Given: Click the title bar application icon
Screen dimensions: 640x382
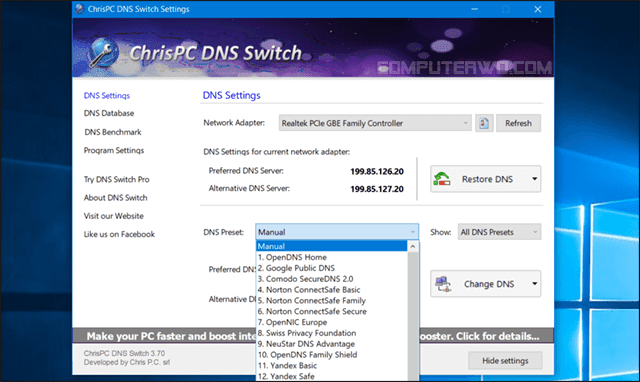Looking at the screenshot, I should 80,9.
